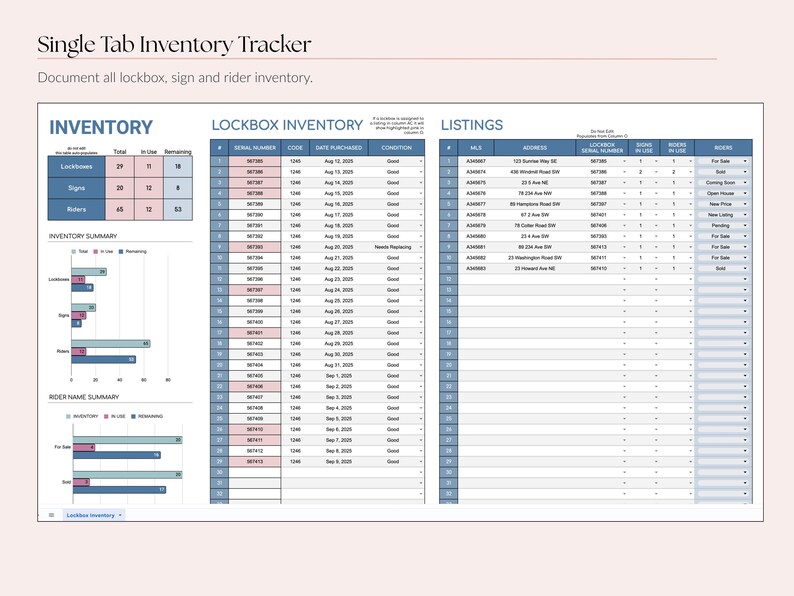The width and height of the screenshot is (794, 596).
Task: Select address cell 23 Washington Road SW
Action: click(535, 258)
